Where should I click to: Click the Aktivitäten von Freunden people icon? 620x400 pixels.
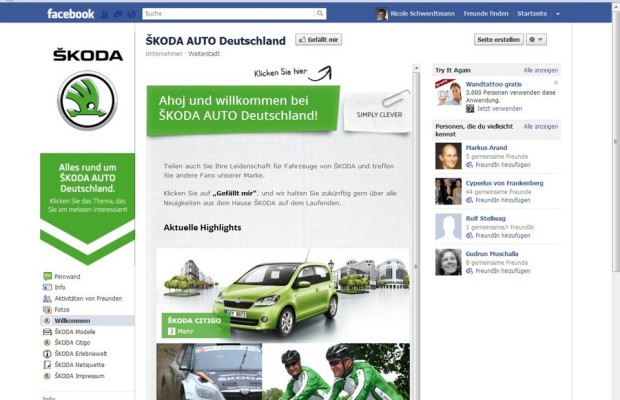pos(47,298)
